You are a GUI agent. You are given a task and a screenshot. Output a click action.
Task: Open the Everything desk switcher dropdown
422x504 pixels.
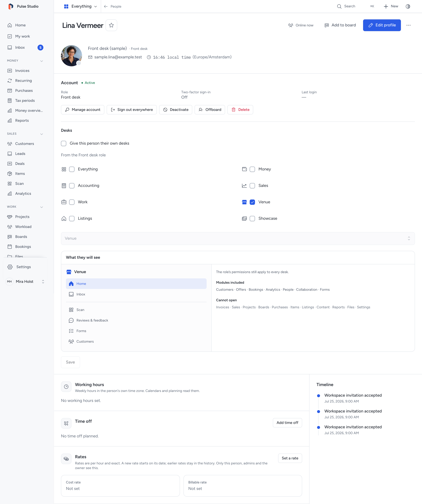pyautogui.click(x=80, y=6)
